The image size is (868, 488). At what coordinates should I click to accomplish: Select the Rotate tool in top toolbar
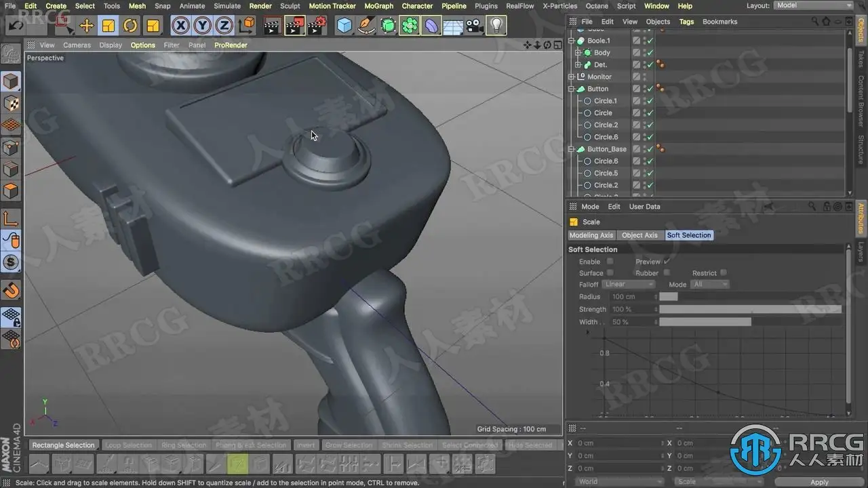(131, 26)
